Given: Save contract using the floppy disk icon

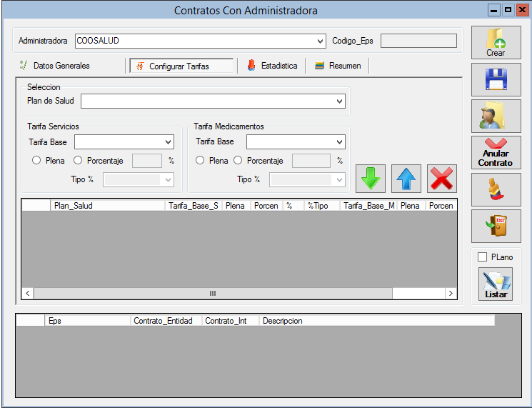Looking at the screenshot, I should pyautogui.click(x=496, y=79).
